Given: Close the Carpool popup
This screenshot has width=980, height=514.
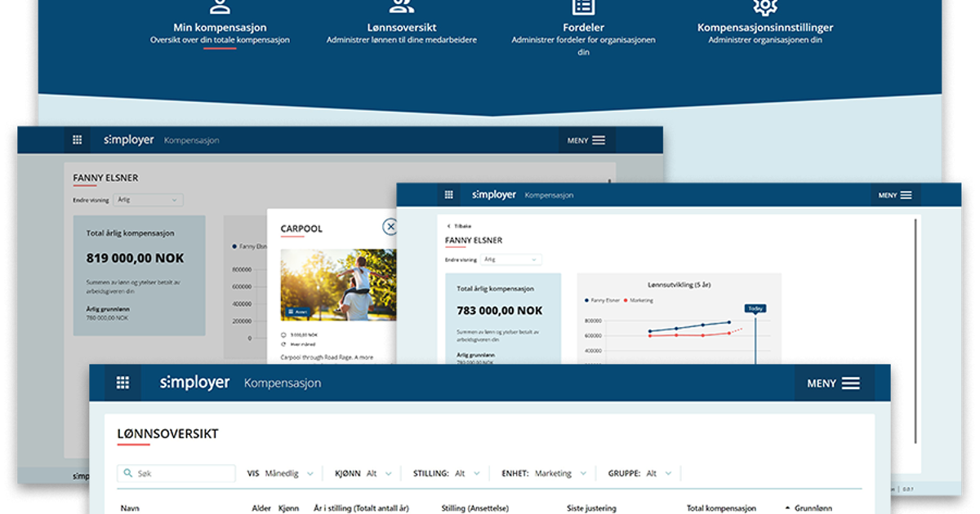Looking at the screenshot, I should coord(390,227).
